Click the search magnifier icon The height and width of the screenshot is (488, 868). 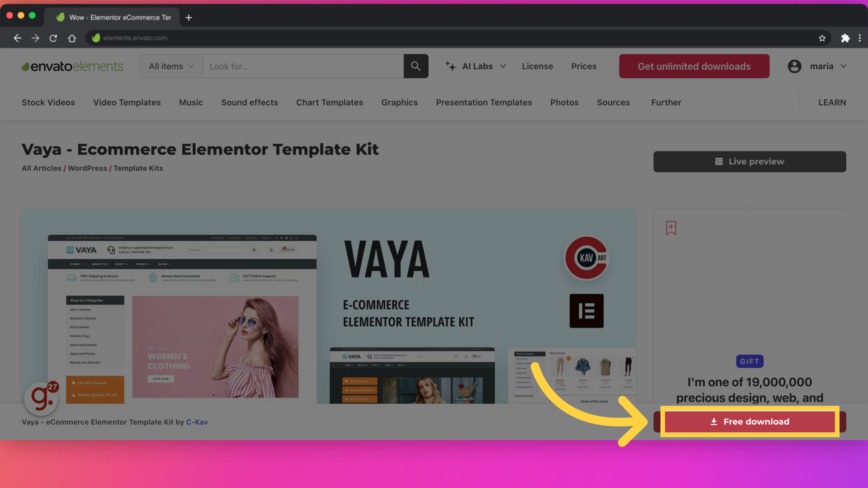point(415,66)
